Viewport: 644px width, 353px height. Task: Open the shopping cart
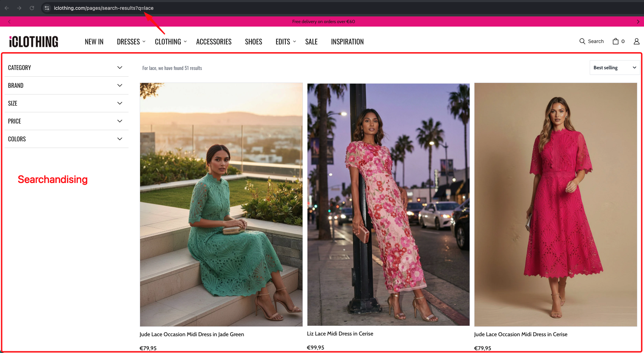pyautogui.click(x=616, y=41)
